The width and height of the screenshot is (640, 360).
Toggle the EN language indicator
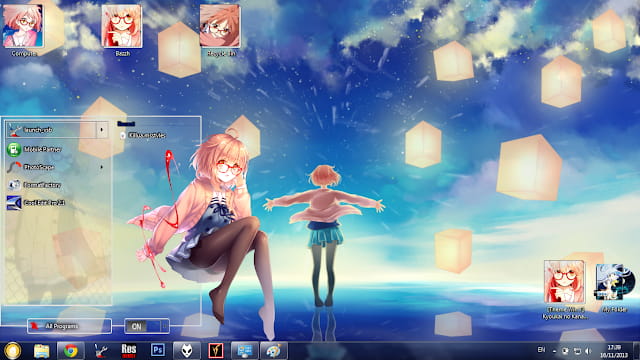541,350
